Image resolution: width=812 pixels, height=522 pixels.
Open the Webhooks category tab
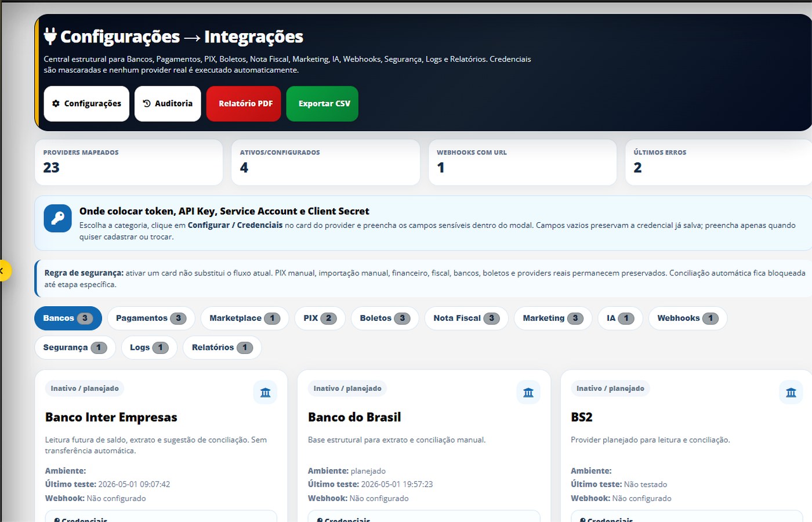pos(688,318)
